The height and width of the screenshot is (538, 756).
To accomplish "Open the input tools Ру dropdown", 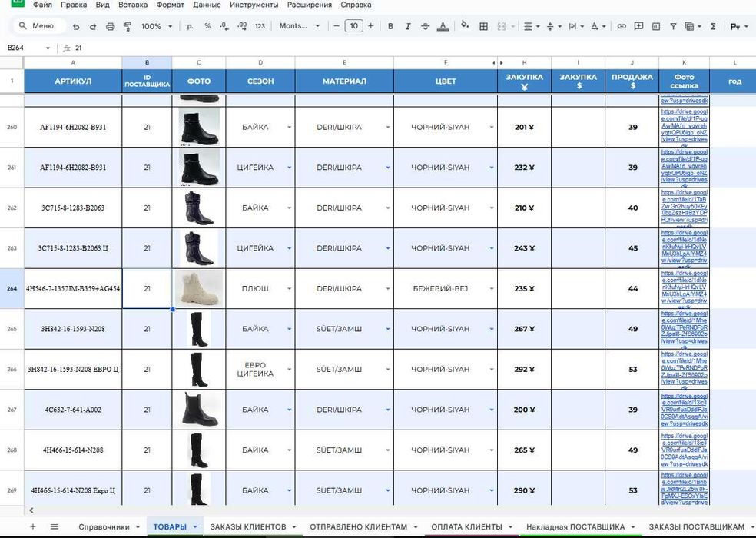I will tap(739, 27).
